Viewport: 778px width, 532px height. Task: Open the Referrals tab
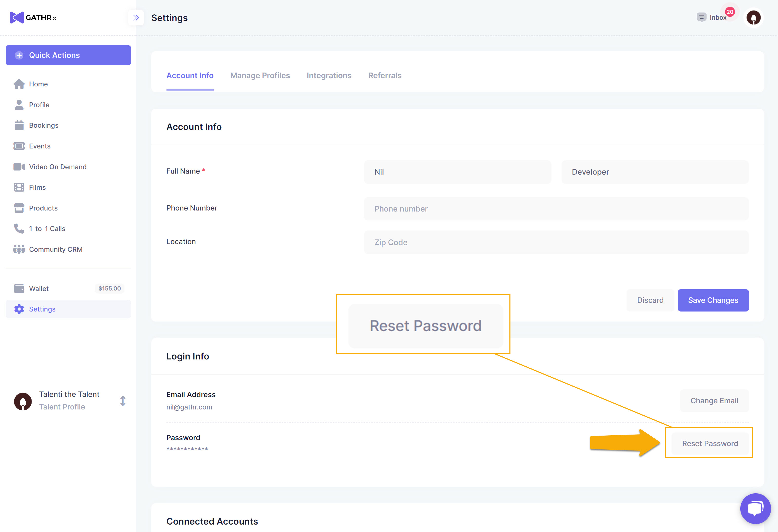pos(385,76)
